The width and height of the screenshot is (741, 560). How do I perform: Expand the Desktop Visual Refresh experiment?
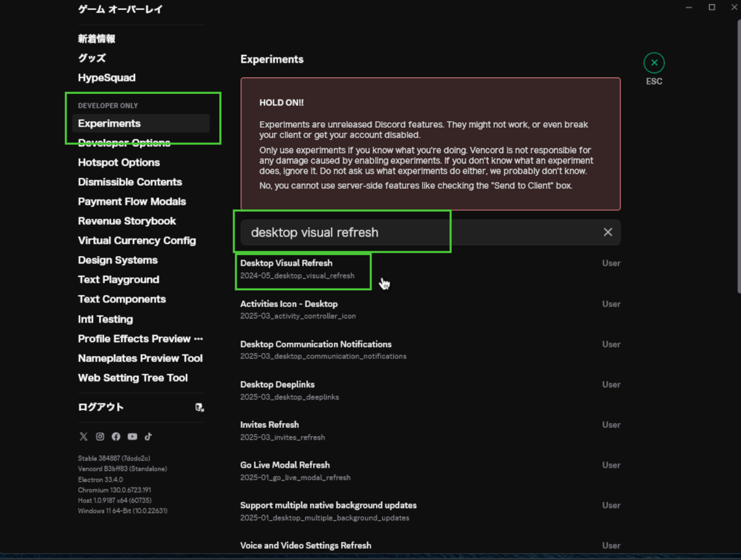(430, 269)
